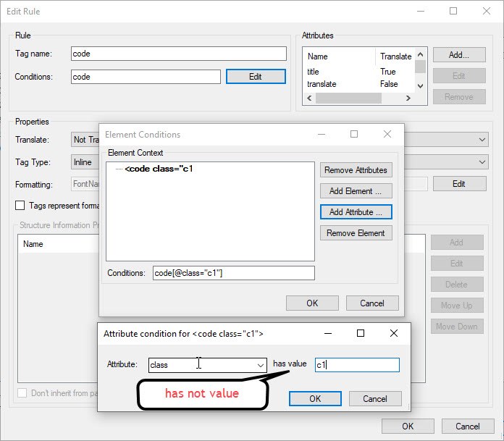Confirm Attribute condition dialog with OK
The height and width of the screenshot is (441, 504).
tap(314, 398)
